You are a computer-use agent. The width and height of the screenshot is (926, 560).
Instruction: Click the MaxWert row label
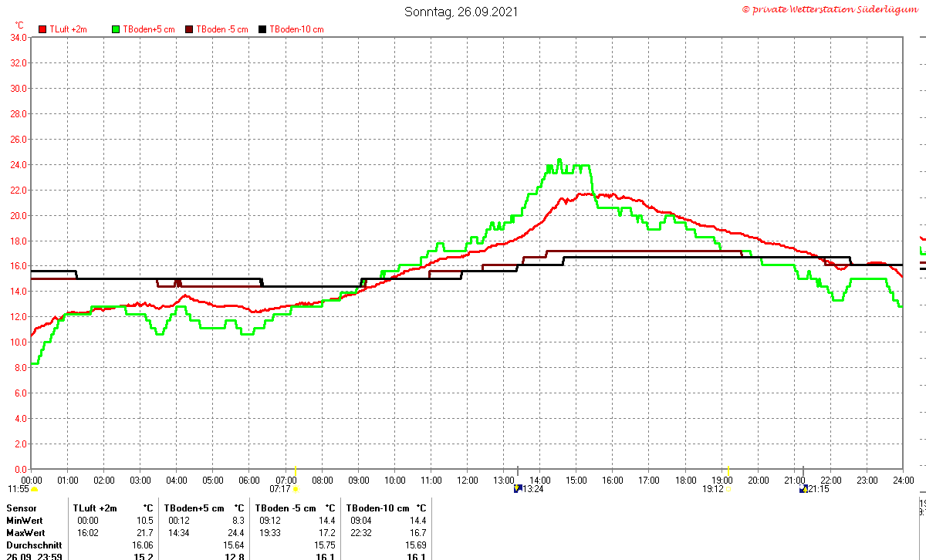[x=25, y=533]
